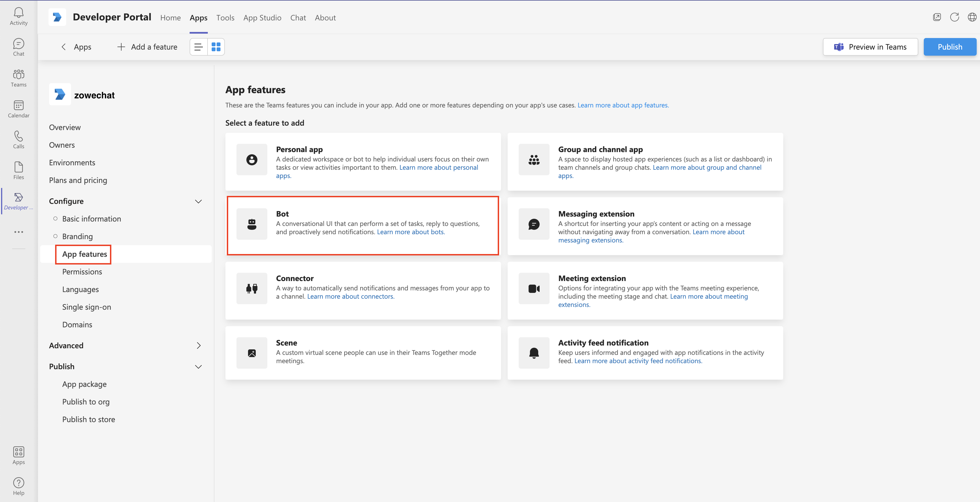Expand the Advanced section
The width and height of the screenshot is (980, 502).
198,345
